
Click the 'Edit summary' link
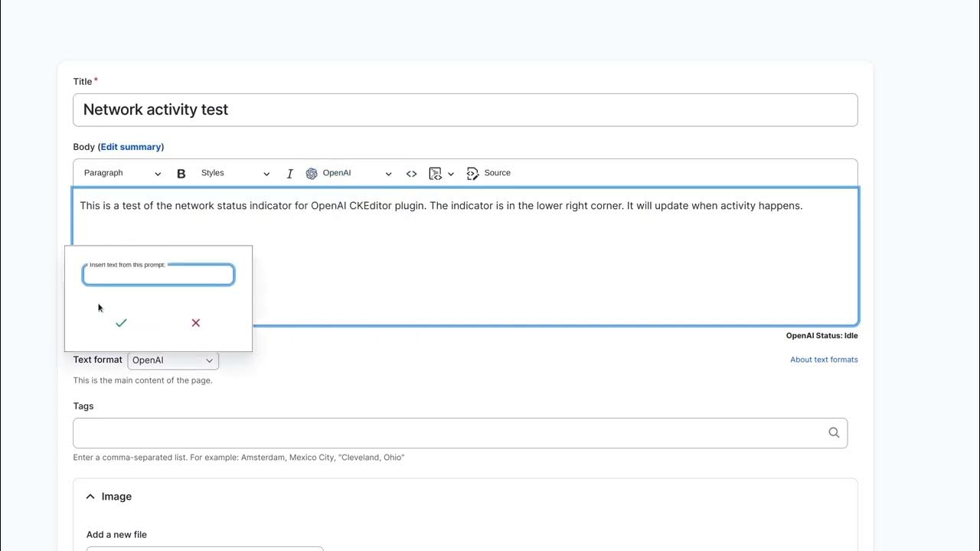(x=131, y=147)
